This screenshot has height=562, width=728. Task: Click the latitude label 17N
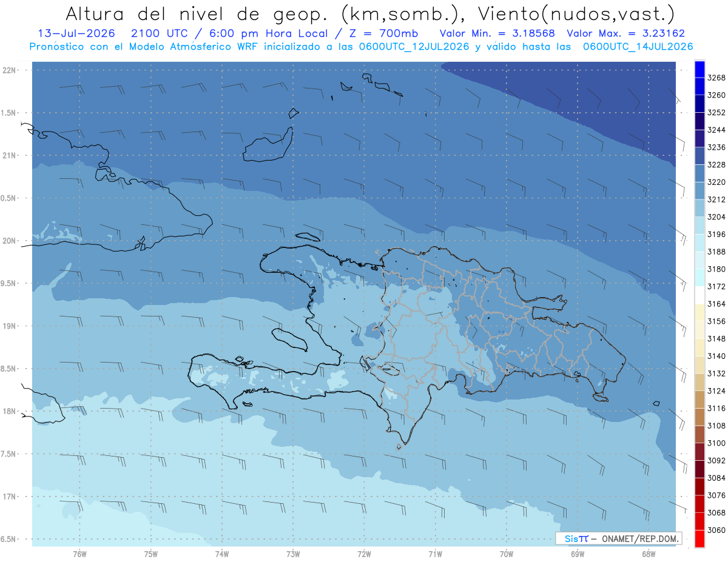tap(10, 497)
